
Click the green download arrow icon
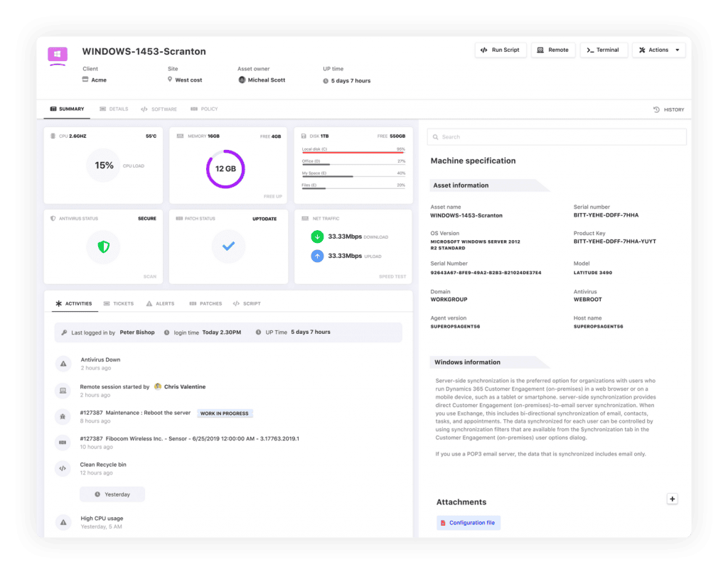317,237
